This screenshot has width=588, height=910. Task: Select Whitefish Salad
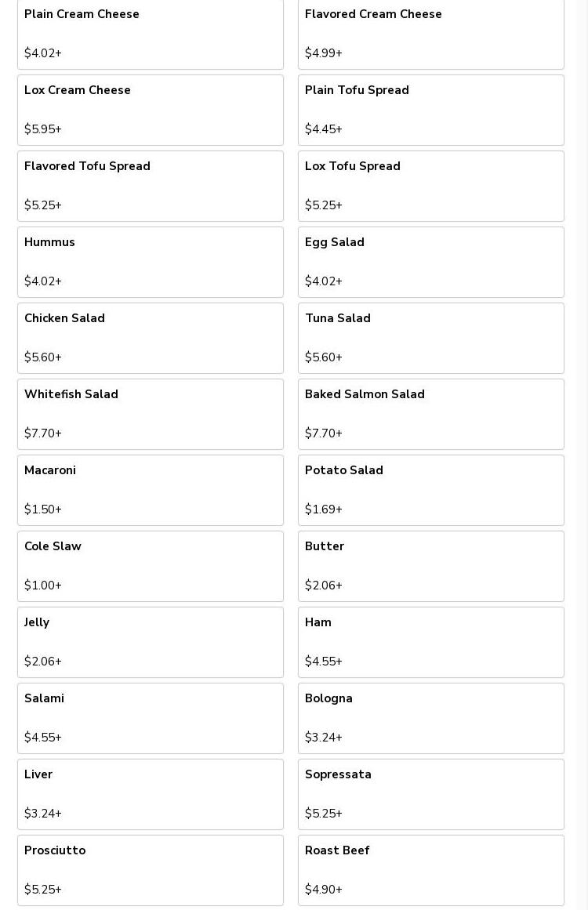tap(150, 414)
